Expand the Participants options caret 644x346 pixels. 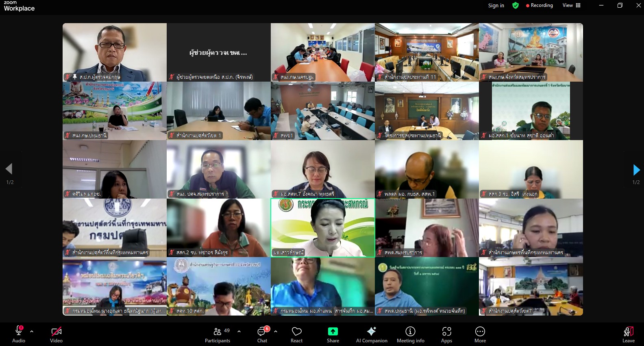(239, 331)
